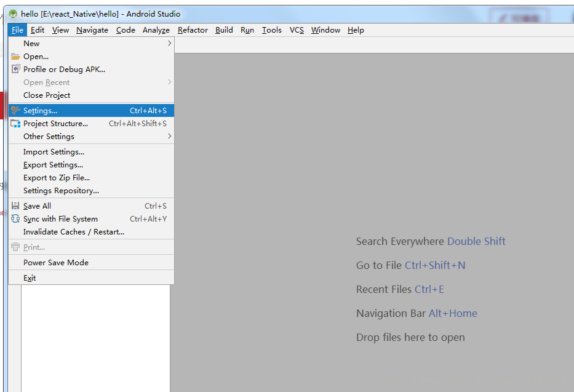Click the Ctrl+S shortcut label
Viewport: 574px width, 392px height.
pos(156,206)
